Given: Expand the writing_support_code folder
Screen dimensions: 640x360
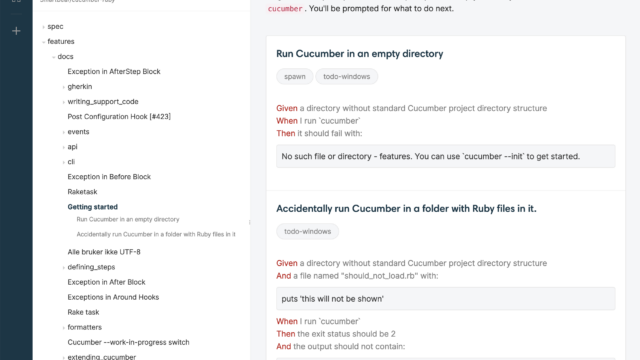Looking at the screenshot, I should click(x=63, y=102).
